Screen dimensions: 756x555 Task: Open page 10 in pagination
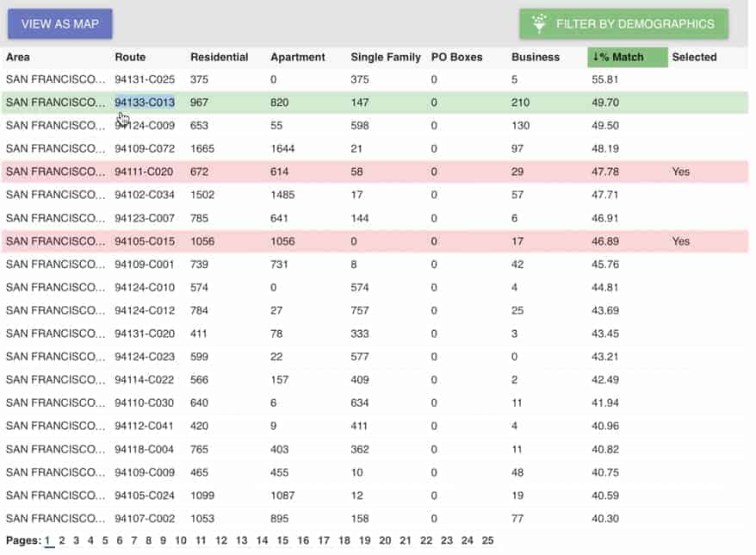tap(181, 540)
